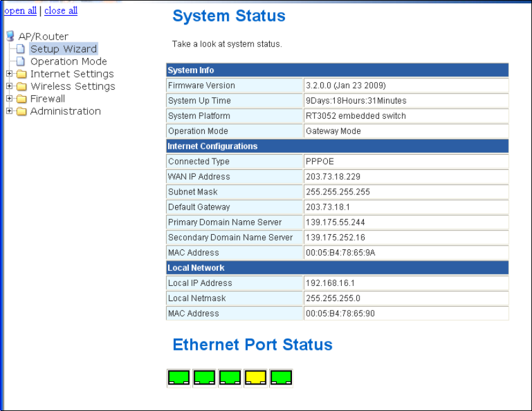Click the Wireless Settings folder icon
This screenshot has width=532, height=411.
[21, 86]
